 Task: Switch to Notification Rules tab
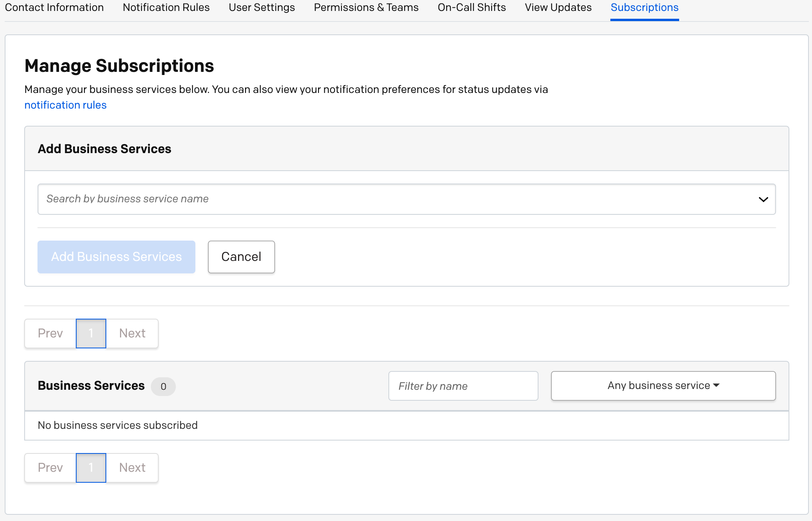166,7
